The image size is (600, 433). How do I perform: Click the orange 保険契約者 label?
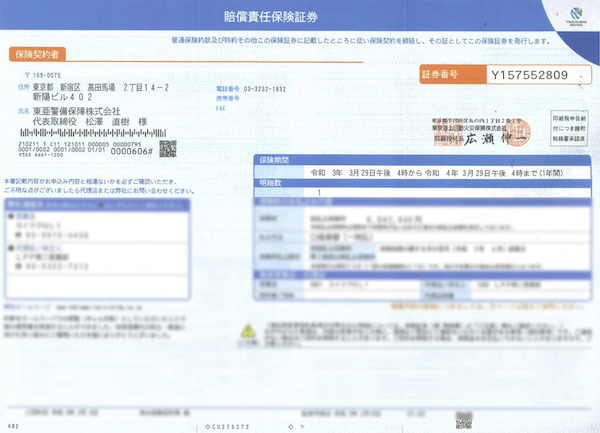[37, 54]
